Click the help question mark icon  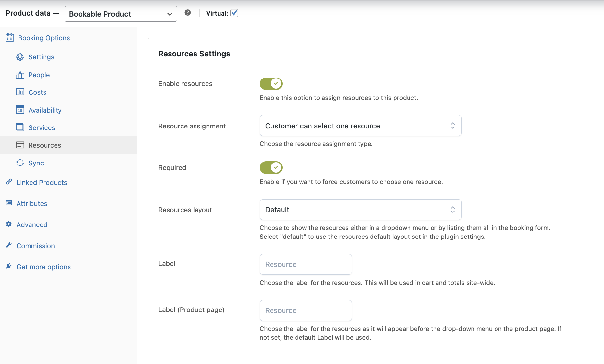187,13
